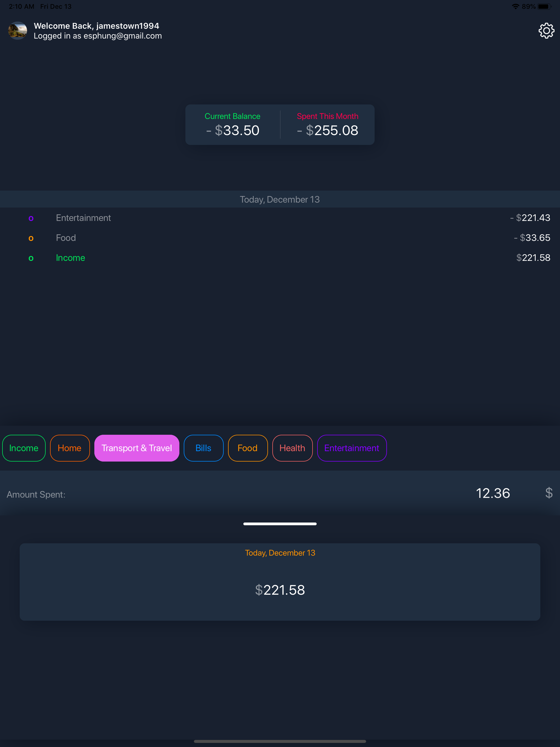
Task: Open the Food transaction of $33.65
Action: (280, 238)
